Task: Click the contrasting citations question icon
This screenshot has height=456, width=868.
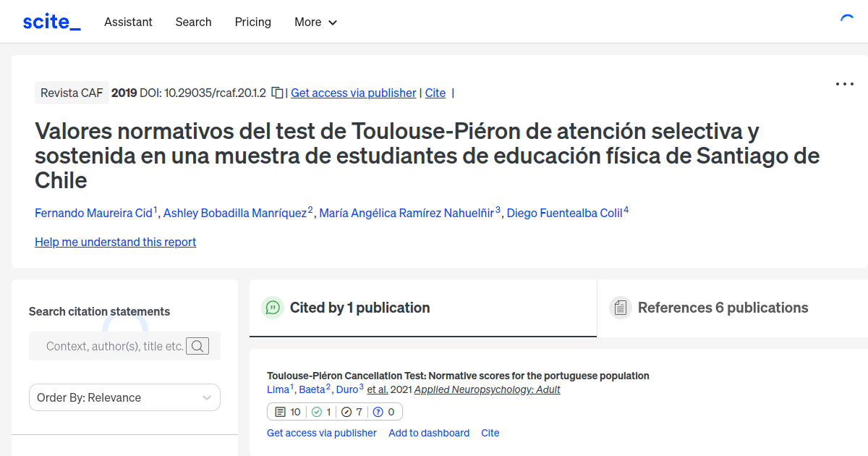Action: (x=378, y=412)
